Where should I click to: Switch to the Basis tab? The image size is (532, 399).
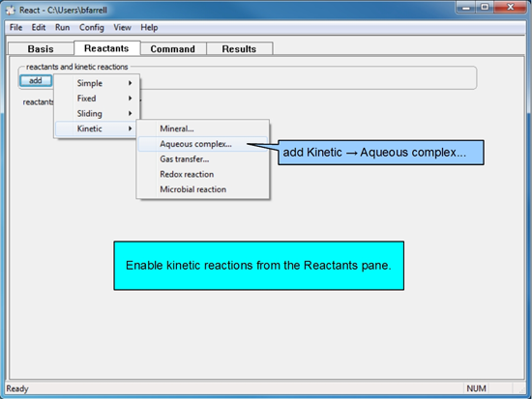pyautogui.click(x=41, y=49)
